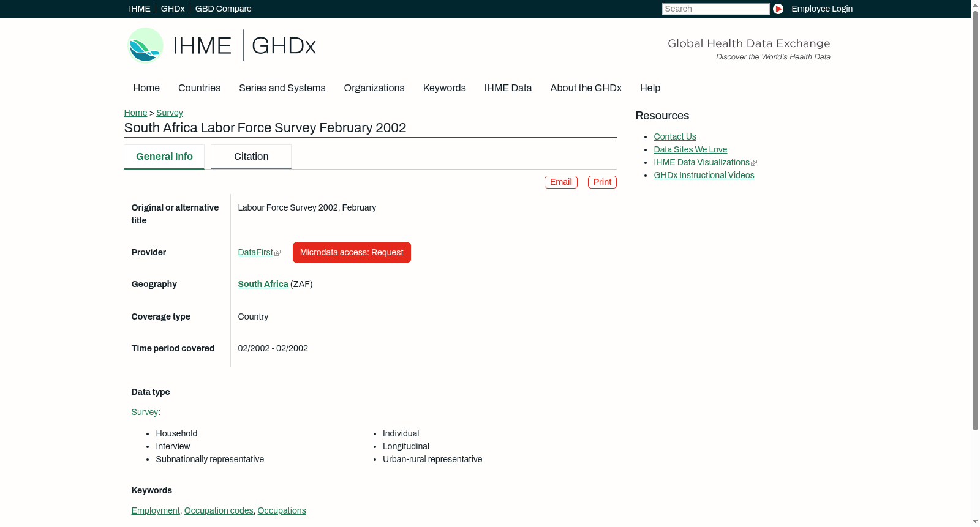Click the 'Data type' heading

151,392
